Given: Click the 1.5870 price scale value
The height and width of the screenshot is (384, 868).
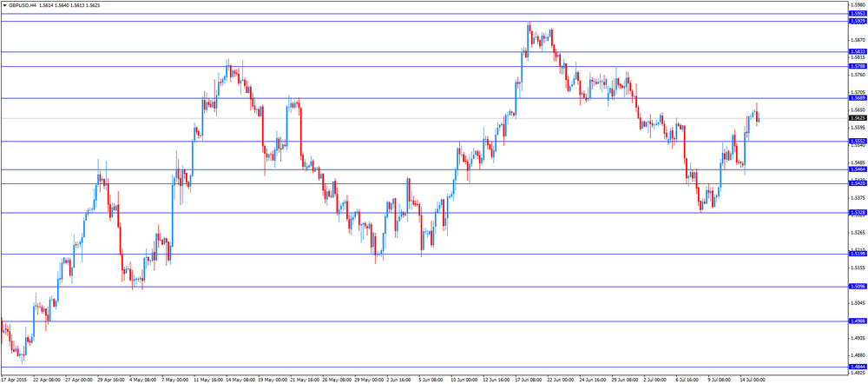Looking at the screenshot, I should (x=858, y=40).
